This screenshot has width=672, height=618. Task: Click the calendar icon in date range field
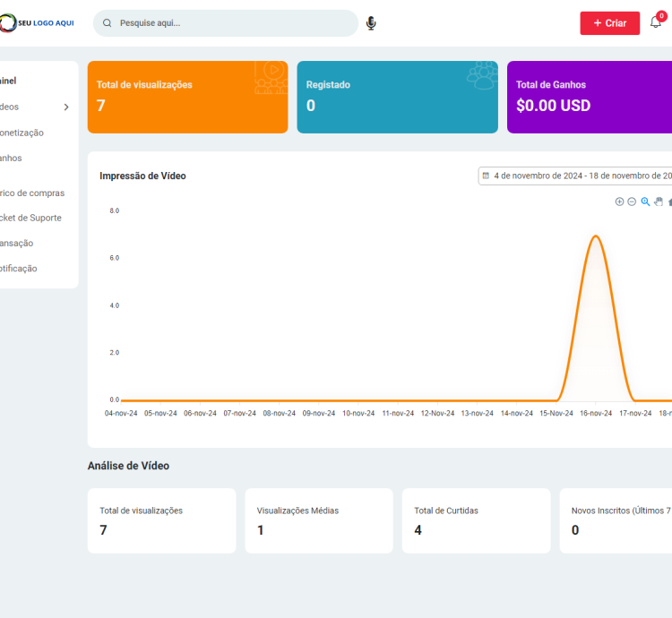tap(486, 176)
